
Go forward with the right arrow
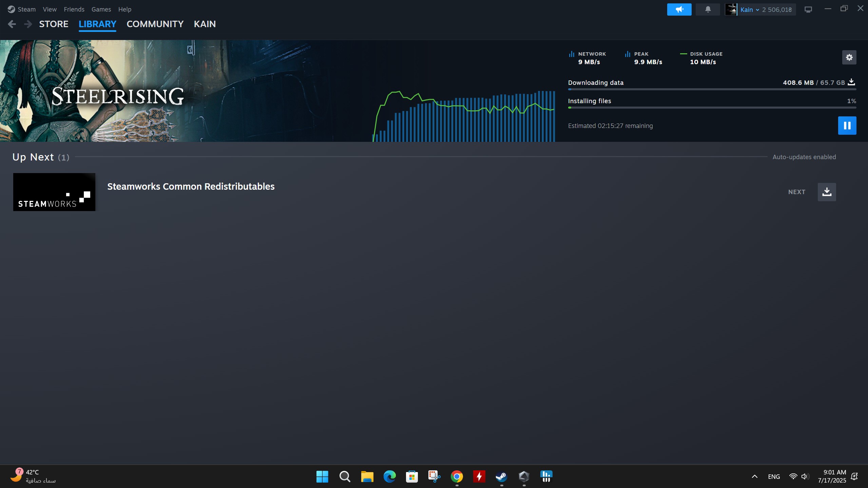click(x=28, y=24)
